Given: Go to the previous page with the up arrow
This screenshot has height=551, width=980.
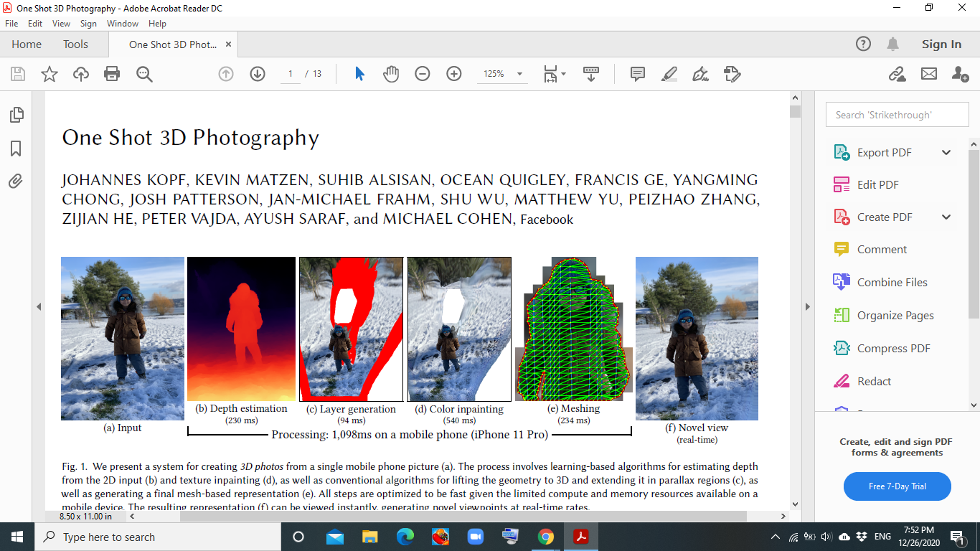Looking at the screenshot, I should pyautogui.click(x=226, y=74).
